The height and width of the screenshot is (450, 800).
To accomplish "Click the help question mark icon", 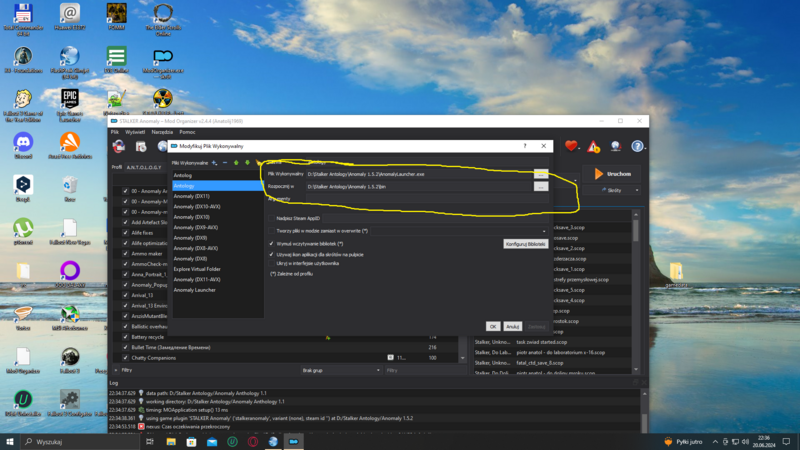I will point(637,146).
